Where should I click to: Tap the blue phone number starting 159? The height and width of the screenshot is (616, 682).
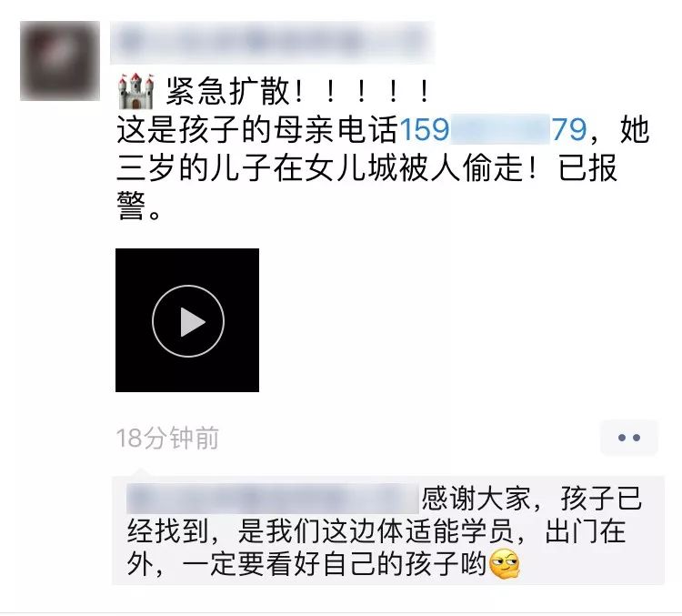493,129
